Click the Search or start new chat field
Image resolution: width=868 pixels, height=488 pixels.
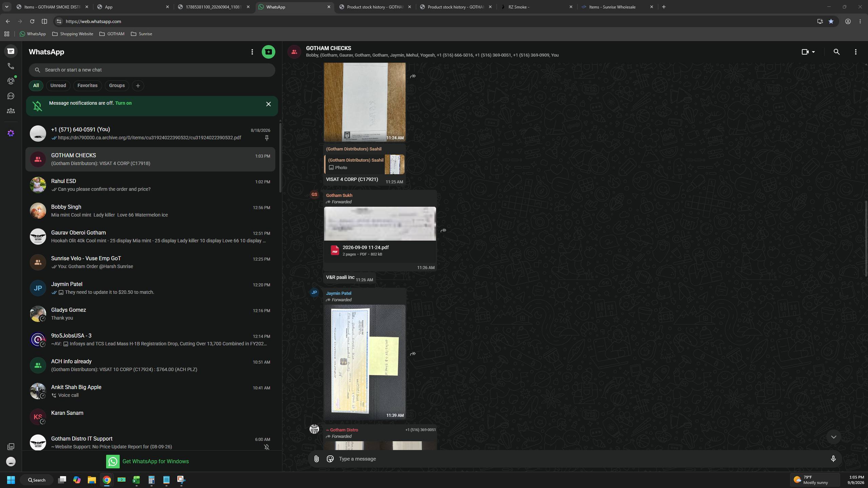[152, 70]
